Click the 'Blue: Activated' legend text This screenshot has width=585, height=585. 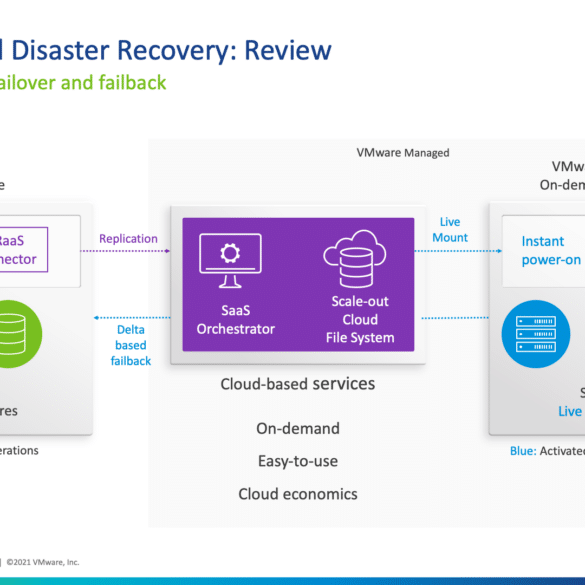[x=547, y=451]
